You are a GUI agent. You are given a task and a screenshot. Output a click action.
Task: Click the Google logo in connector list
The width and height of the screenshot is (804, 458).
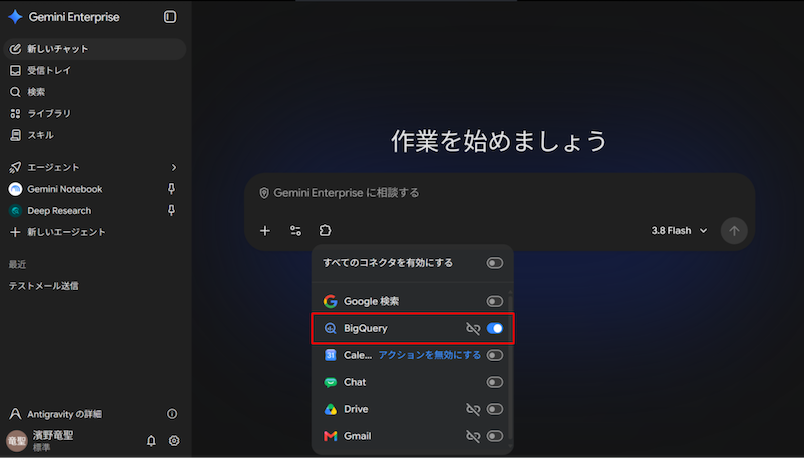pos(331,302)
